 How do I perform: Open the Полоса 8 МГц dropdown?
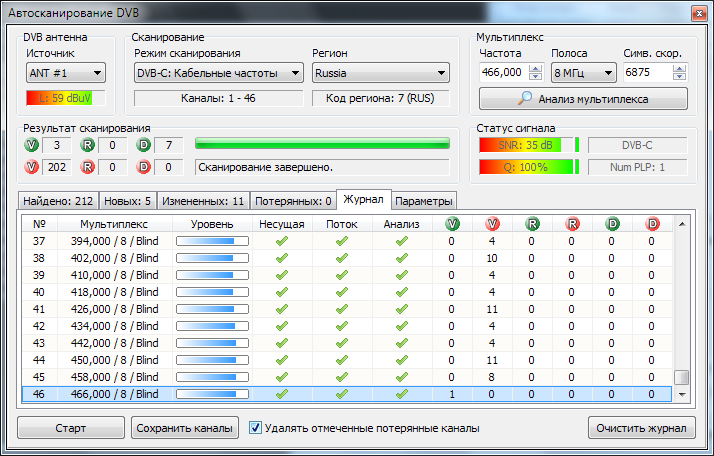point(583,73)
